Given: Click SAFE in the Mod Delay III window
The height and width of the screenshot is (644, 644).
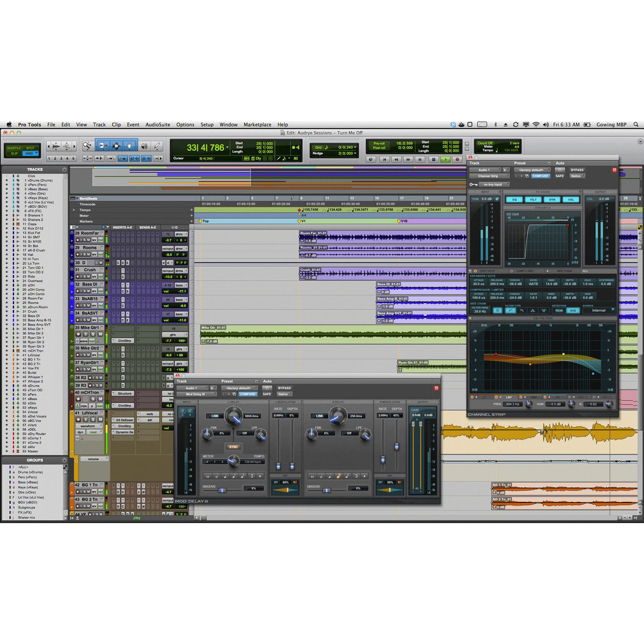Looking at the screenshot, I should pos(267,394).
